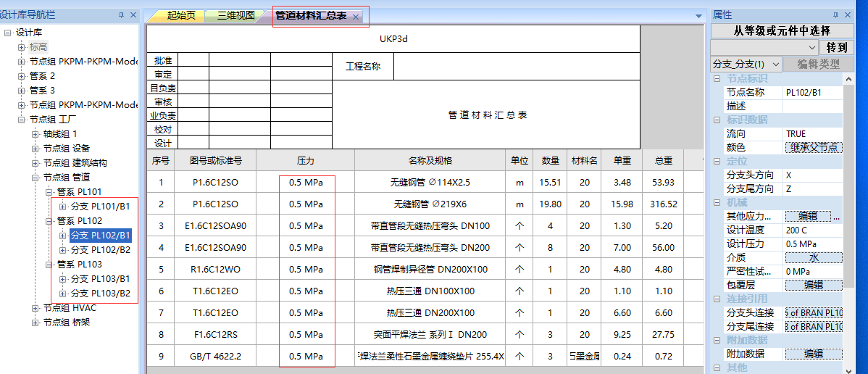
Task: Collapse the 连接引用 property section
Action: click(717, 299)
